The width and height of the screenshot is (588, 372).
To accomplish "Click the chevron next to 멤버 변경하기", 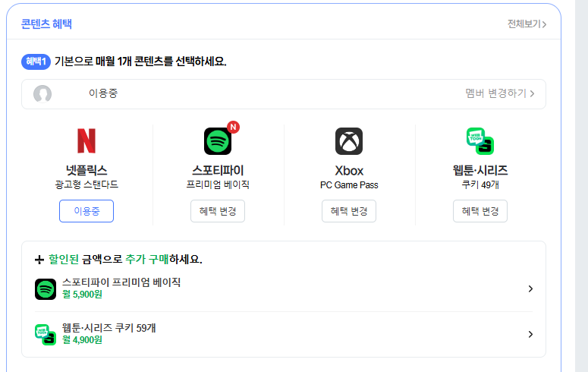I will click(532, 93).
